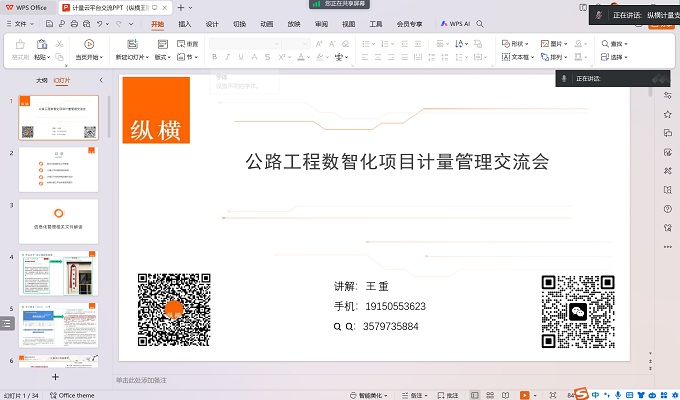680x400 pixels.
Task: Open the 排列 arrange dropdown
Action: 554,57
